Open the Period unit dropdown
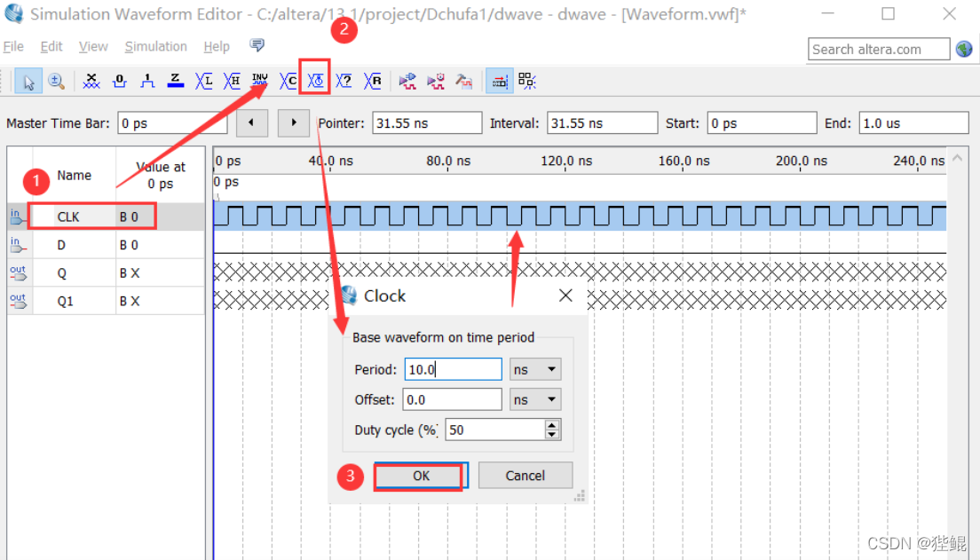The image size is (980, 560). (535, 369)
